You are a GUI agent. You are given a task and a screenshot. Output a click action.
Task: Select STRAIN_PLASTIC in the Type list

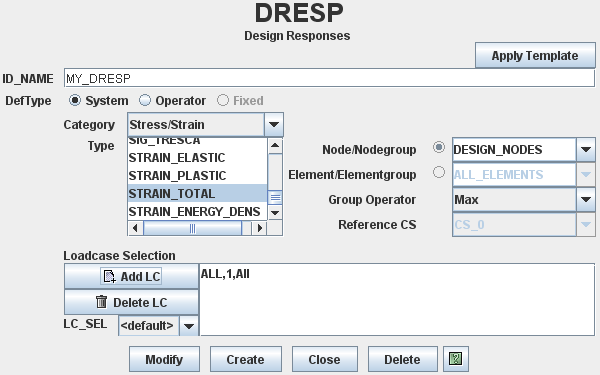pos(197,176)
